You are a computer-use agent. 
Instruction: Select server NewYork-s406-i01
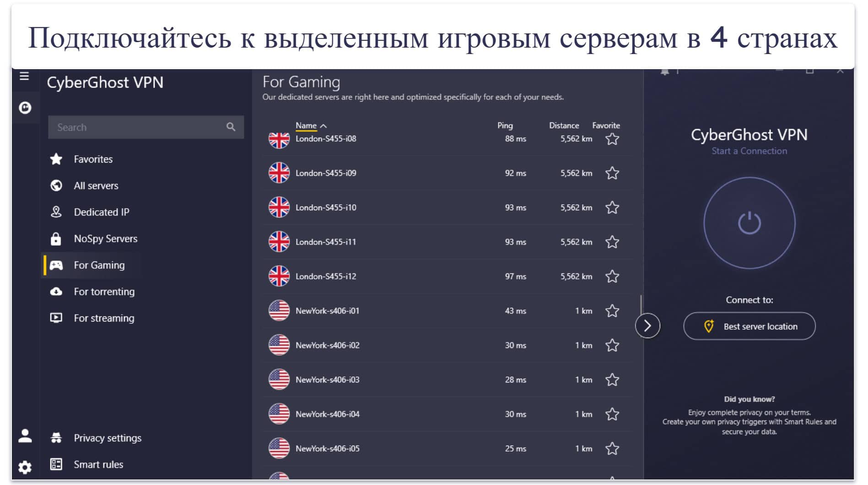pyautogui.click(x=447, y=311)
